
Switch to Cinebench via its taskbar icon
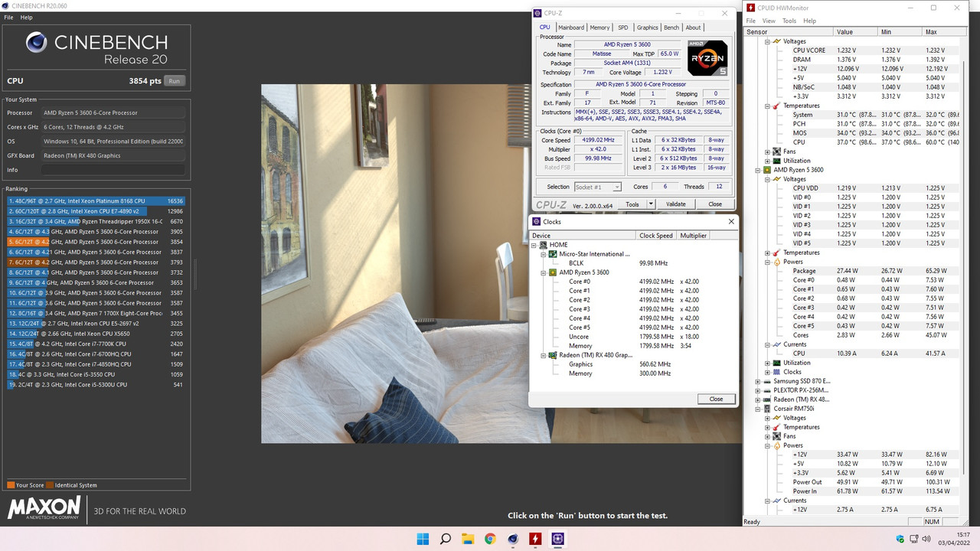pyautogui.click(x=513, y=539)
